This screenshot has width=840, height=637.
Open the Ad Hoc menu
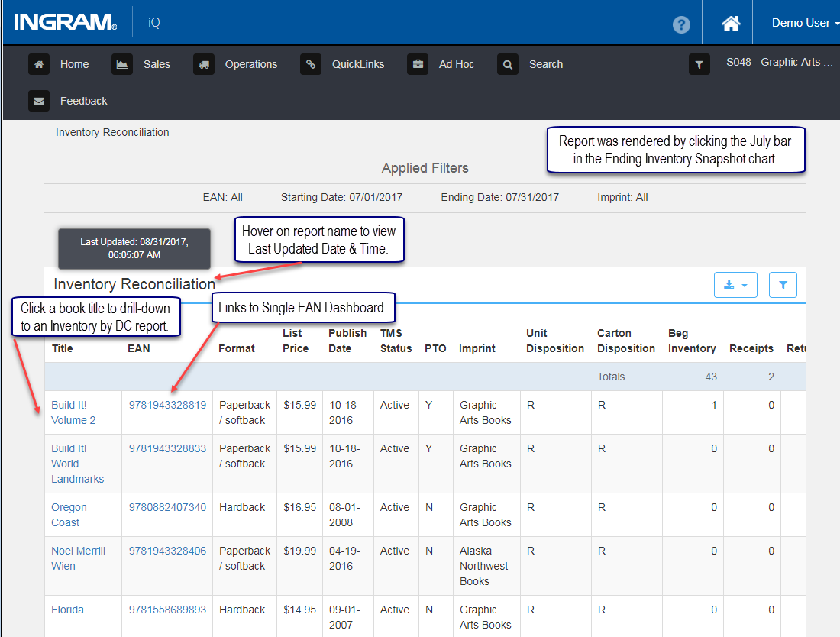coord(456,64)
